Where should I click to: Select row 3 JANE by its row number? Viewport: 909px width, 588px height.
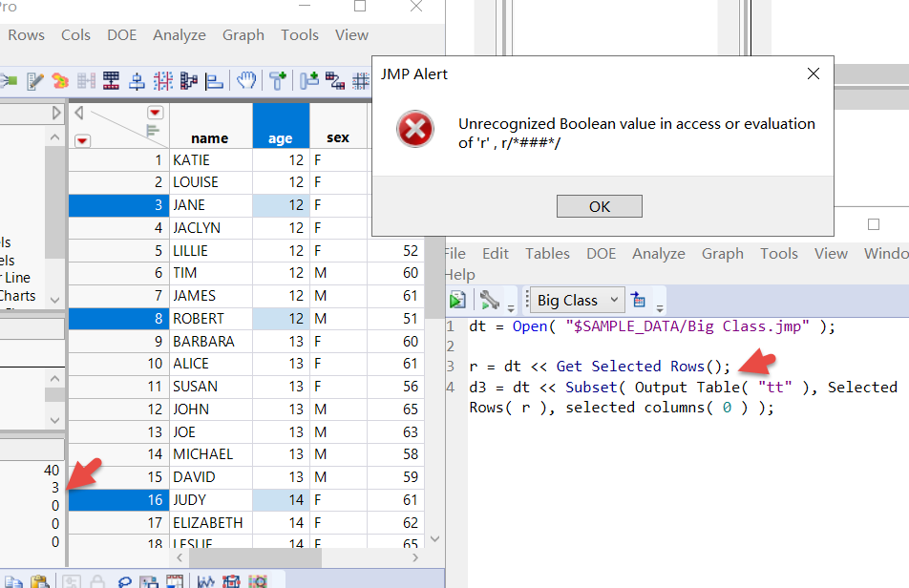click(x=119, y=205)
